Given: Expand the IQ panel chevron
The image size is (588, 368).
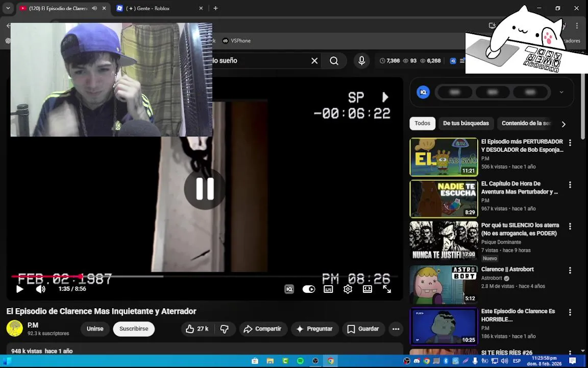Looking at the screenshot, I should point(561,92).
